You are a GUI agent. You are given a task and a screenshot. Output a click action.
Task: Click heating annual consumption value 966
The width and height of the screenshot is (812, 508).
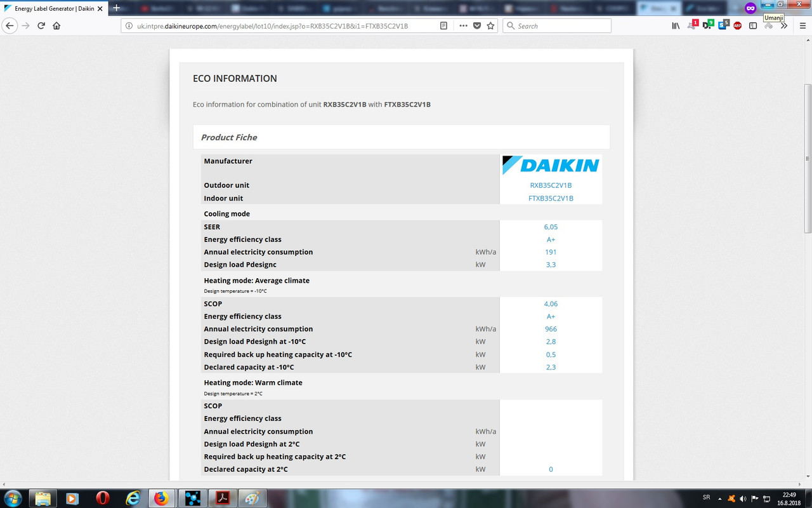point(551,329)
